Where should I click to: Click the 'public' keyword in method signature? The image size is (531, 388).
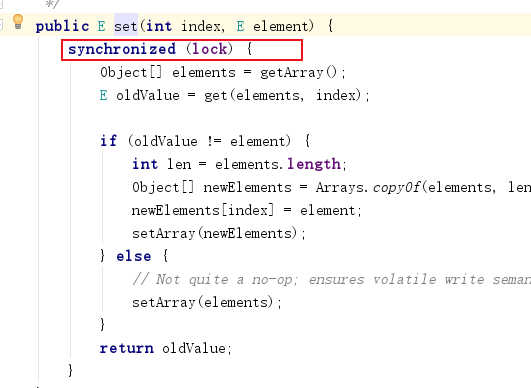[x=62, y=26]
